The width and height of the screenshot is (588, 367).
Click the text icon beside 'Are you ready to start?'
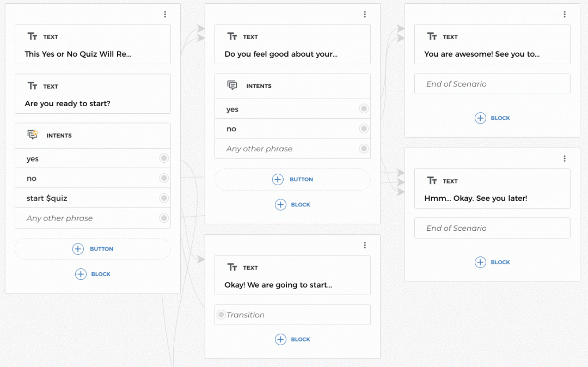pyautogui.click(x=33, y=86)
